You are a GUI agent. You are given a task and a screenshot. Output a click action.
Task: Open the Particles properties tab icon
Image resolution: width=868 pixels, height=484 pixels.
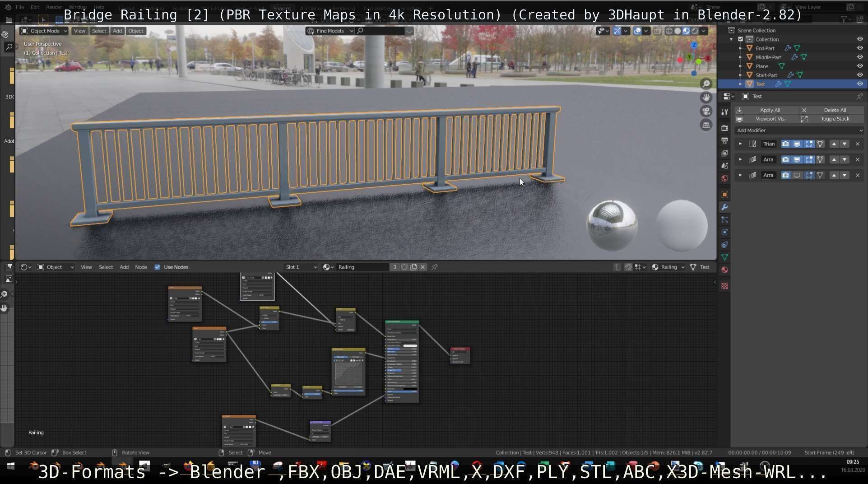pos(724,220)
